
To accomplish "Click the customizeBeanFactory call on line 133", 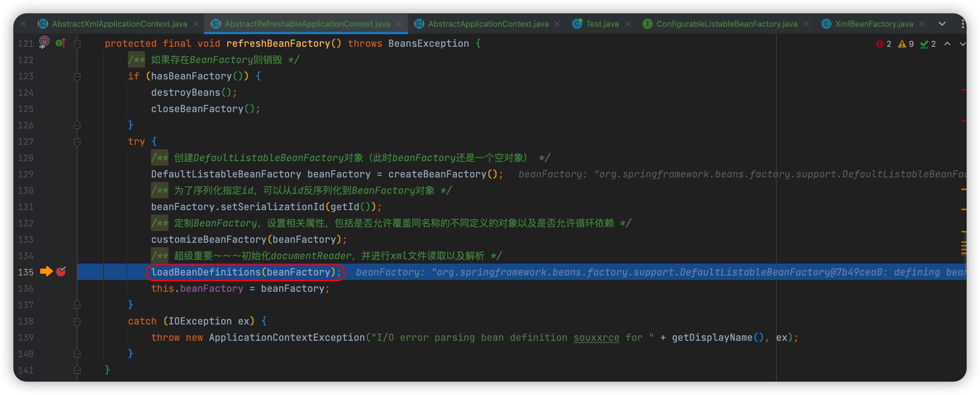I will [x=208, y=239].
